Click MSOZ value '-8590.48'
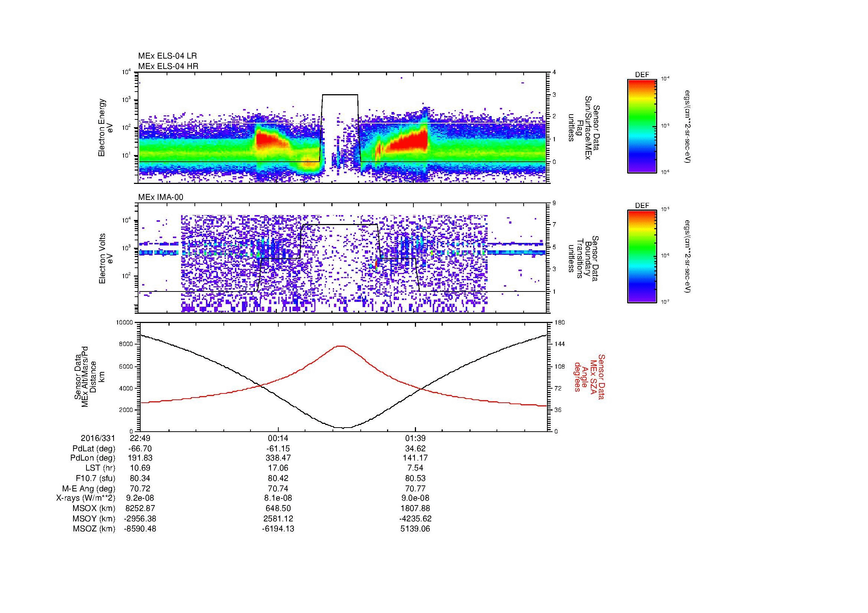The image size is (868, 613). (140, 529)
